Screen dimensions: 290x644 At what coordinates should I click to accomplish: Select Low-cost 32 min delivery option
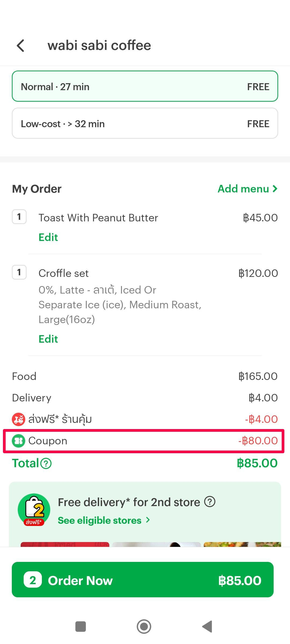click(145, 123)
